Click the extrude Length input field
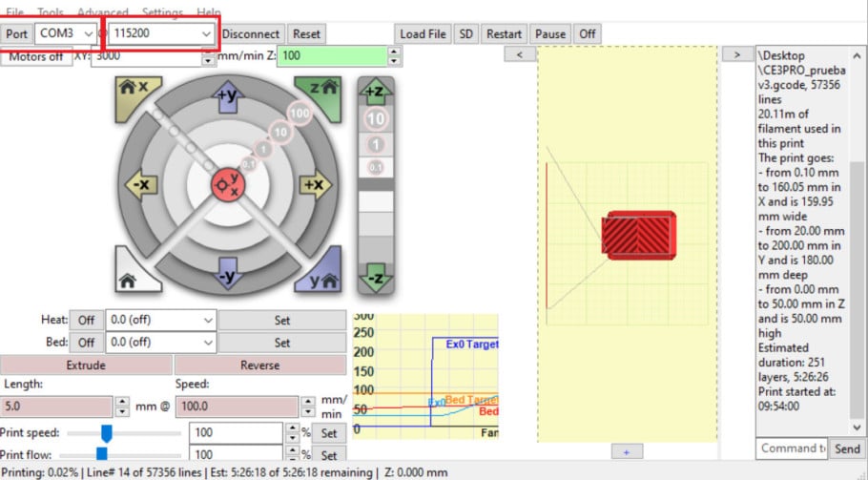This screenshot has width=868, height=480. (x=57, y=407)
